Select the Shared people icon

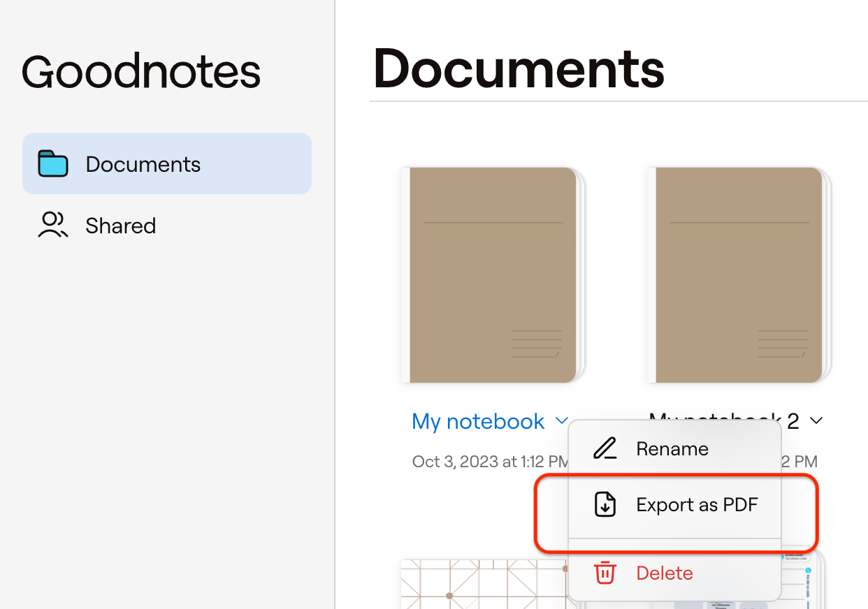coord(52,225)
